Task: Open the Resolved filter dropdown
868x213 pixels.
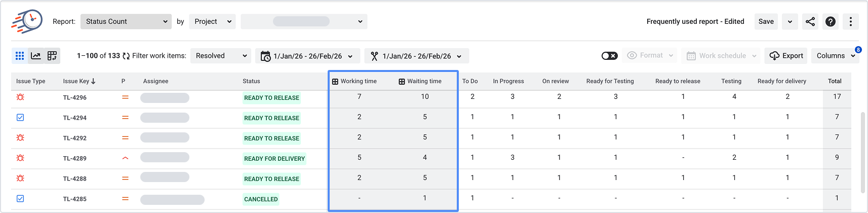Action: coord(221,56)
